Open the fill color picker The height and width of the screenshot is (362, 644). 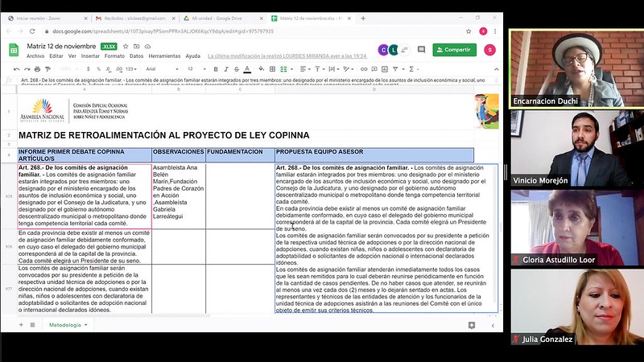coord(261,69)
